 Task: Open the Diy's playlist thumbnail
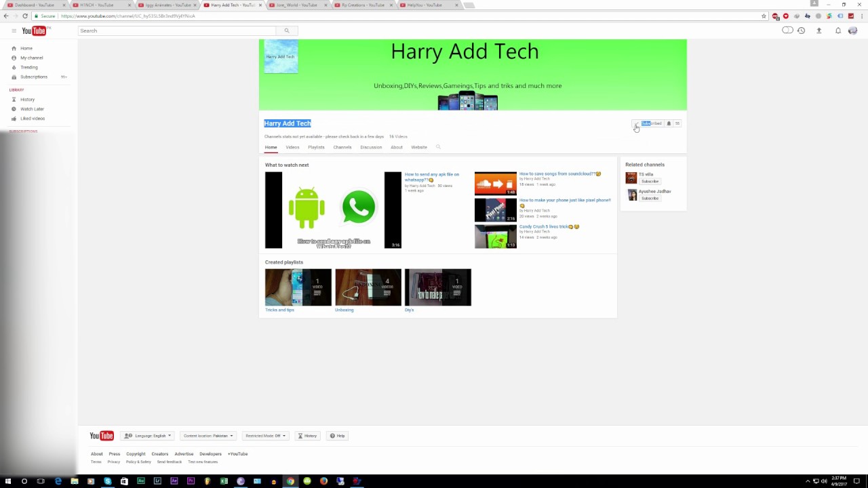tap(438, 287)
